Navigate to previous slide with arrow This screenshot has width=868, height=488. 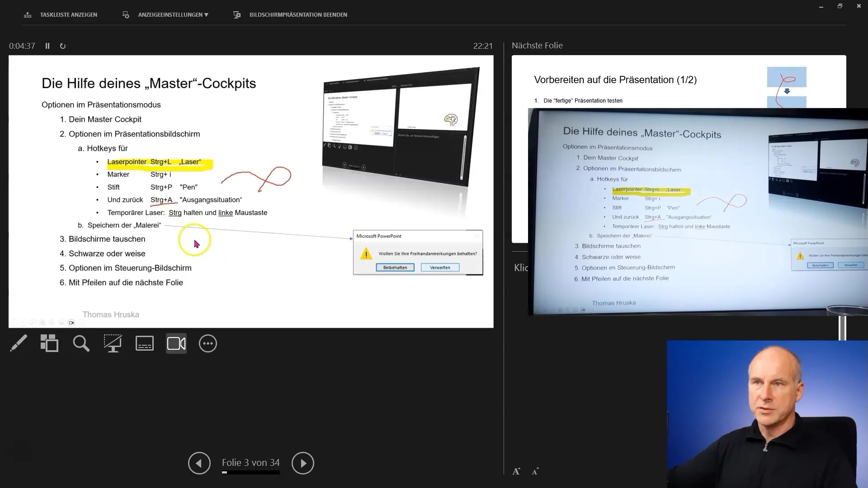(199, 462)
